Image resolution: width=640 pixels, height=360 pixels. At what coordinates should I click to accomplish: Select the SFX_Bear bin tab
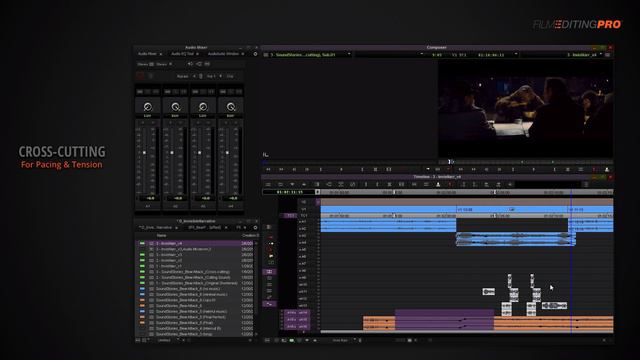tap(204, 227)
